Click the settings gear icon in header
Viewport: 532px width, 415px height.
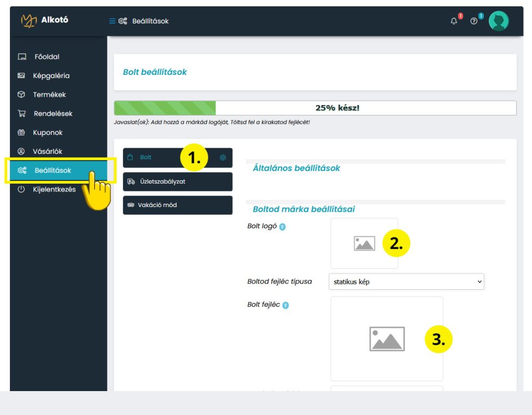(x=123, y=21)
